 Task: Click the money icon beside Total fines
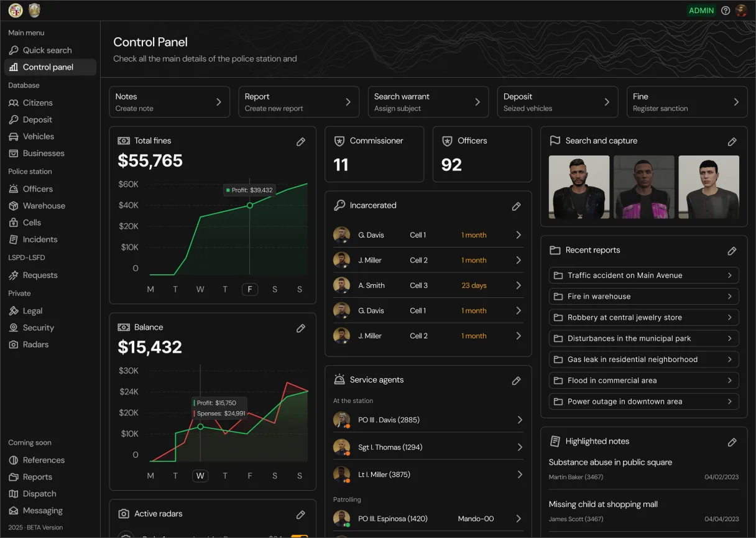pyautogui.click(x=124, y=141)
